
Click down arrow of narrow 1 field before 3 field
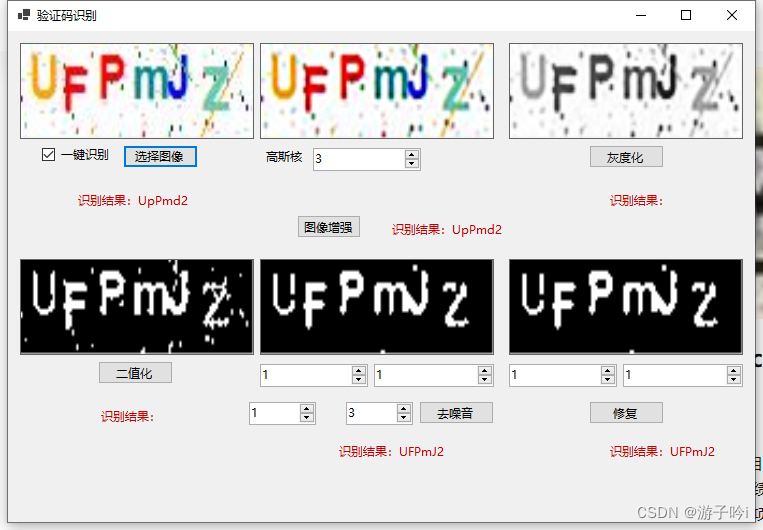(307, 418)
